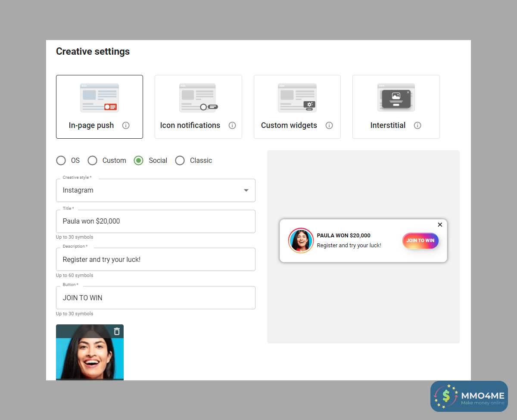Select the Social radio option
The image size is (517, 420).
pyautogui.click(x=138, y=161)
